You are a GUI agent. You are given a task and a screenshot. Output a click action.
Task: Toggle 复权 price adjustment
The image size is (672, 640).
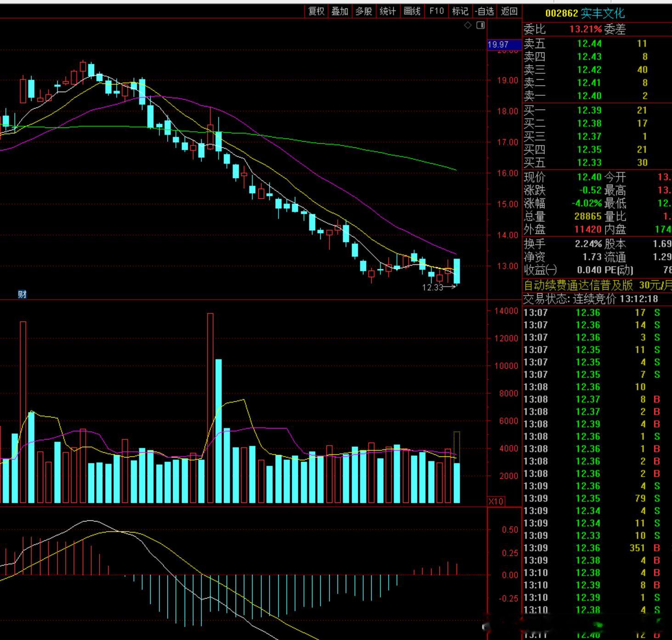click(316, 11)
